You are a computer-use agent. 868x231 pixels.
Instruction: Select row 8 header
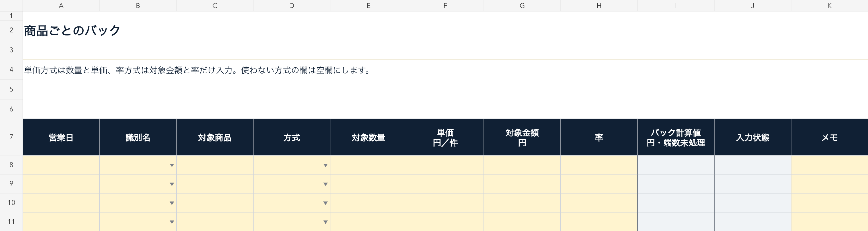[11, 165]
